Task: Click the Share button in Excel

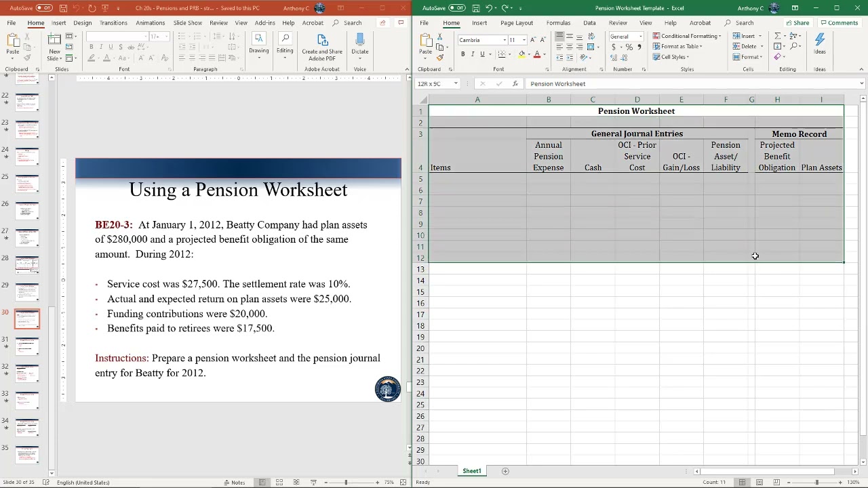Action: [797, 23]
